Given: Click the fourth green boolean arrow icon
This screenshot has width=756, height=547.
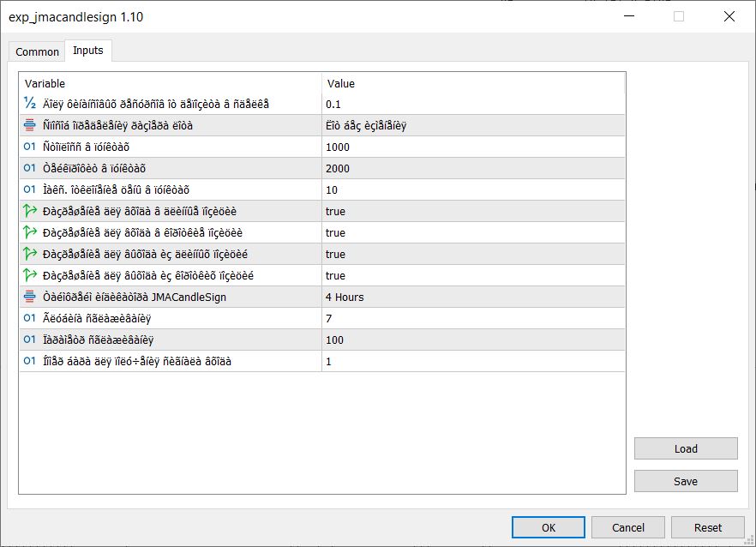Looking at the screenshot, I should point(30,275).
